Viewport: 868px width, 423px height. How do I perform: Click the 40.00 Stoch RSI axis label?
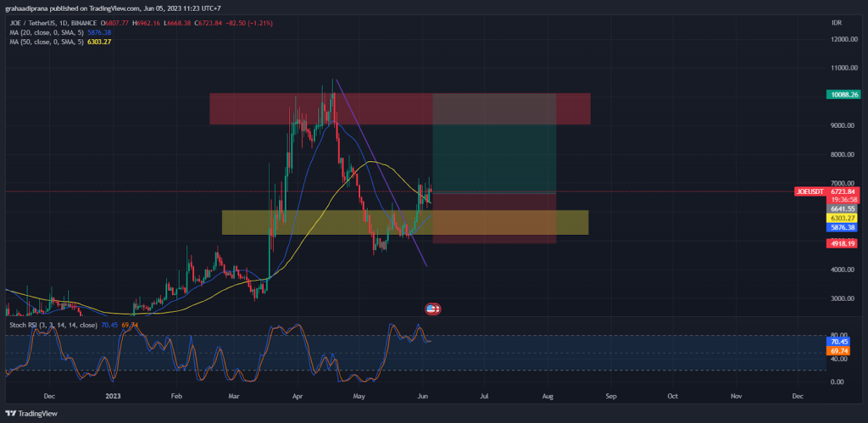pyautogui.click(x=841, y=359)
